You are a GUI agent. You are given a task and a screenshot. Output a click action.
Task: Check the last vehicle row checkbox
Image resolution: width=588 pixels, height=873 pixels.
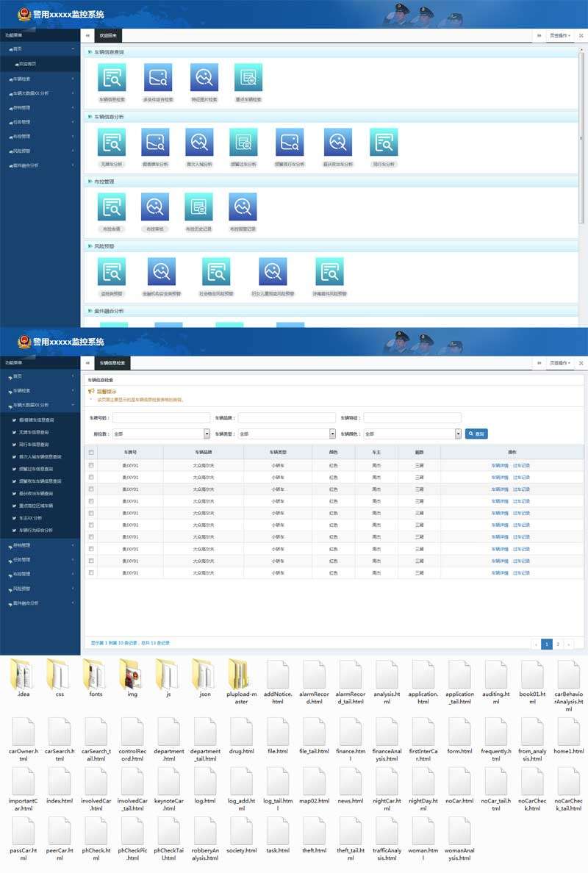[91, 572]
